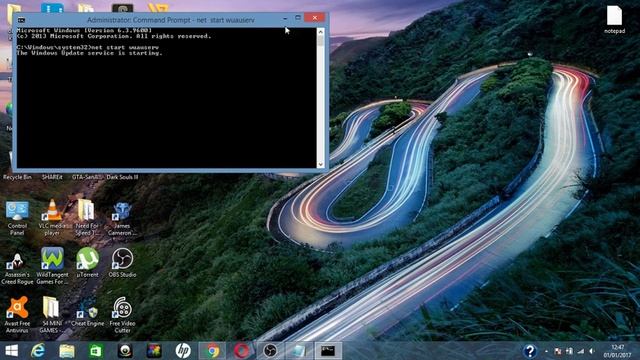The width and height of the screenshot is (640, 360).
Task: Switch to Opera browser in the taskbar
Action: point(241,351)
